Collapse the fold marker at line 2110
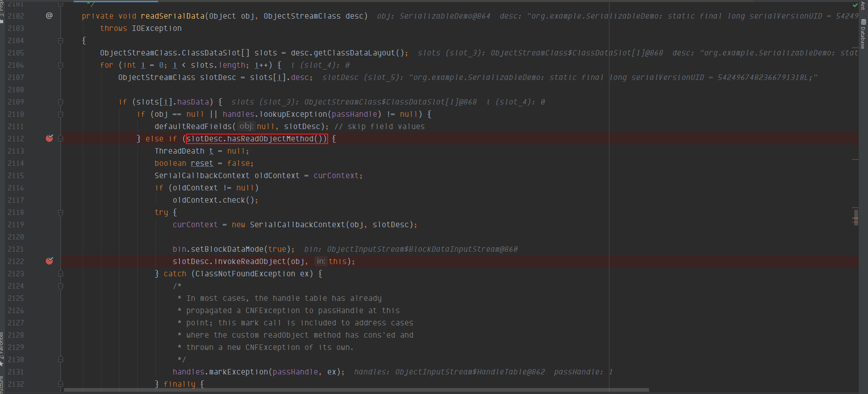The width and height of the screenshot is (868, 394). 60,114
